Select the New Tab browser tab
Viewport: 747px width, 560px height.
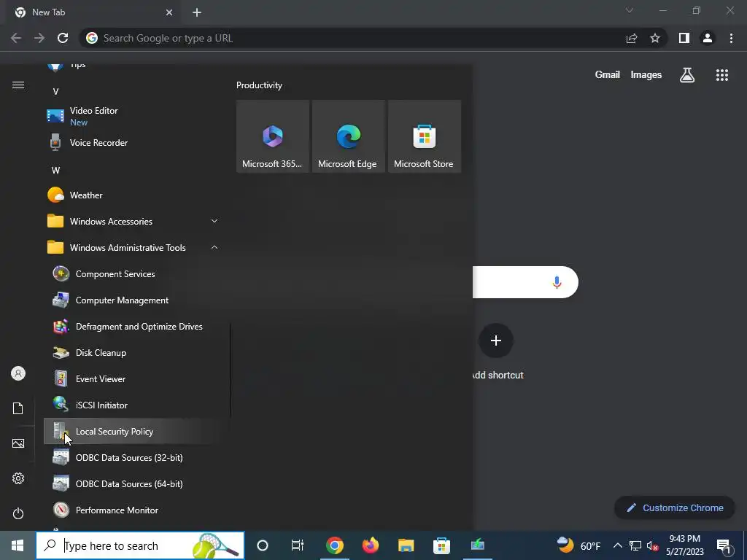pyautogui.click(x=93, y=12)
